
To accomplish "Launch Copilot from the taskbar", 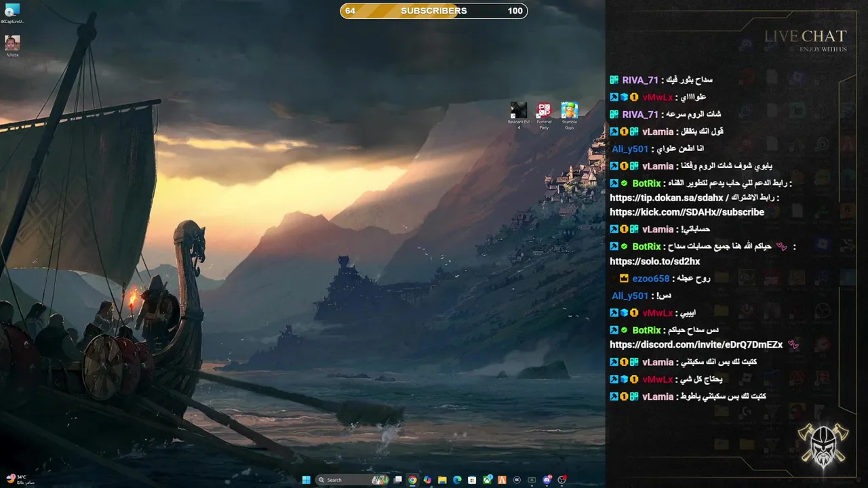I will pos(427,480).
